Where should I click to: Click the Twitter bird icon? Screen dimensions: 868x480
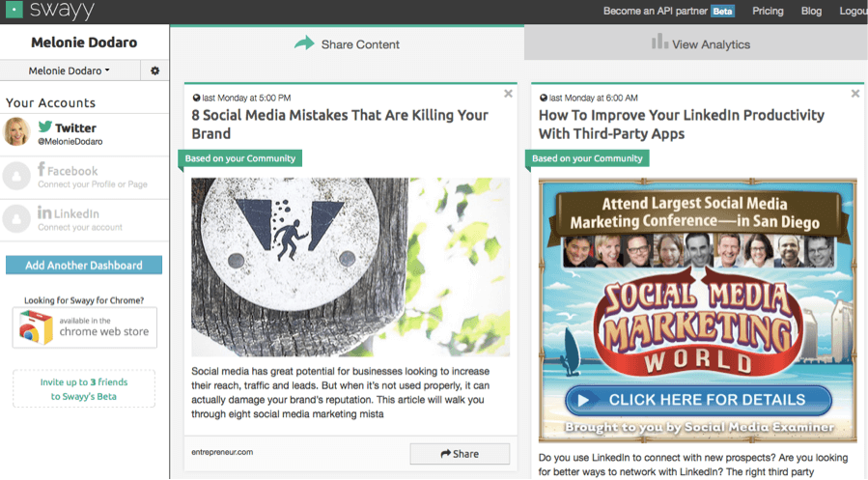(45, 127)
